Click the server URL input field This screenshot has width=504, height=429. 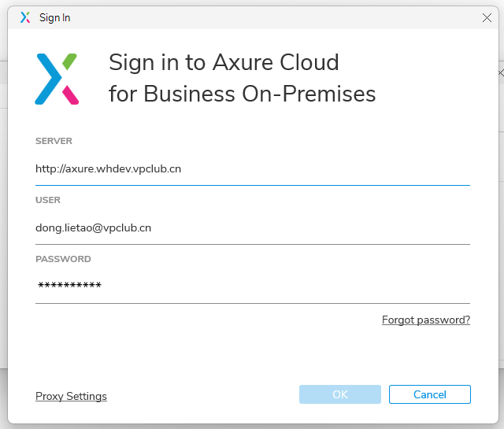pyautogui.click(x=252, y=168)
